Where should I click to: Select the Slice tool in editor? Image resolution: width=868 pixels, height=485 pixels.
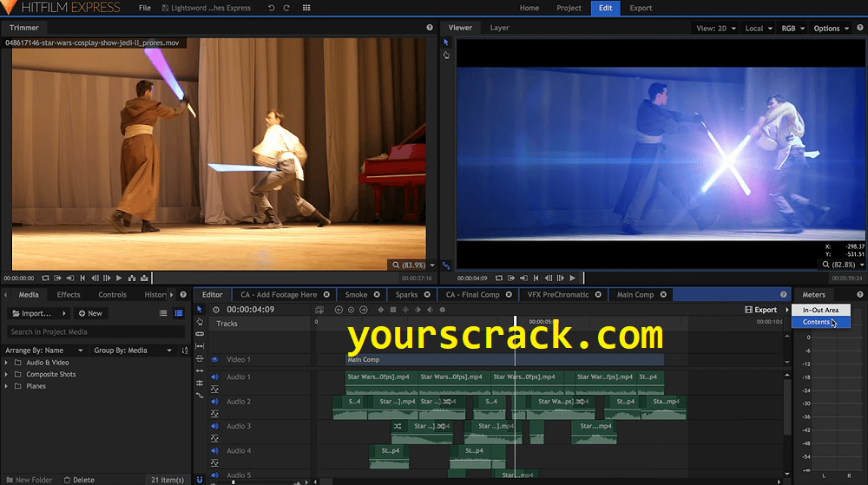coord(200,334)
